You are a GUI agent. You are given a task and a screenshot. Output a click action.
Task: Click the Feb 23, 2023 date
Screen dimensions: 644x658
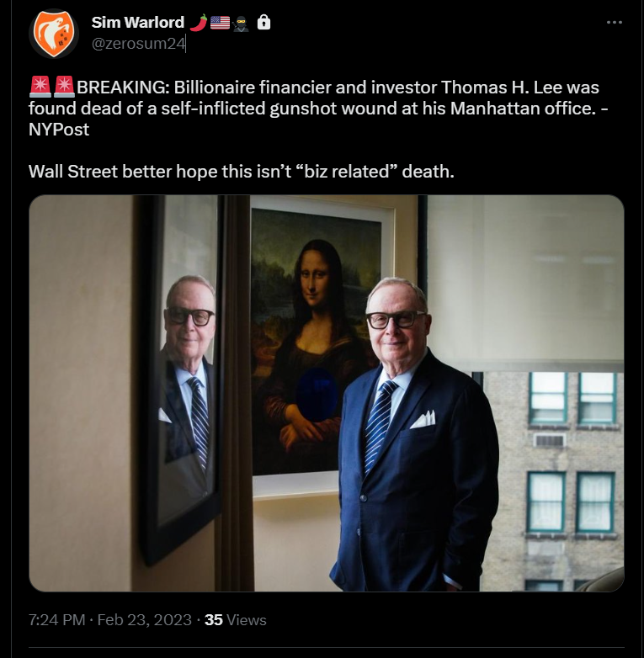[x=145, y=620]
